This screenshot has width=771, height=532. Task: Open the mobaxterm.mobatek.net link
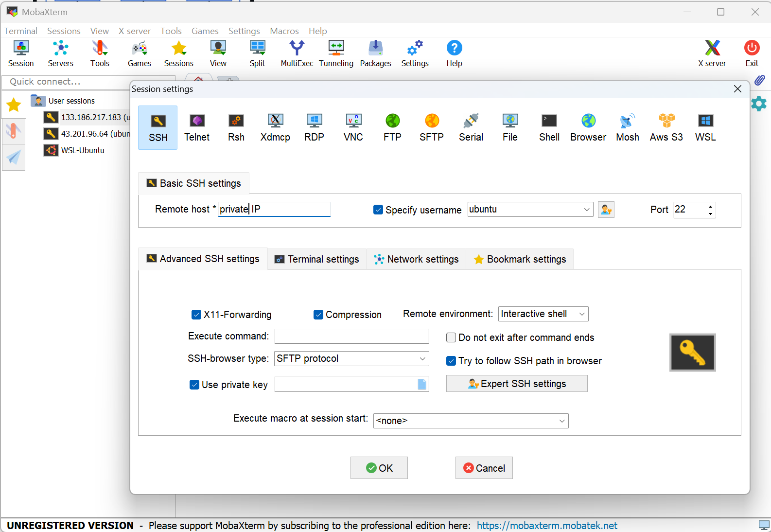(547, 526)
